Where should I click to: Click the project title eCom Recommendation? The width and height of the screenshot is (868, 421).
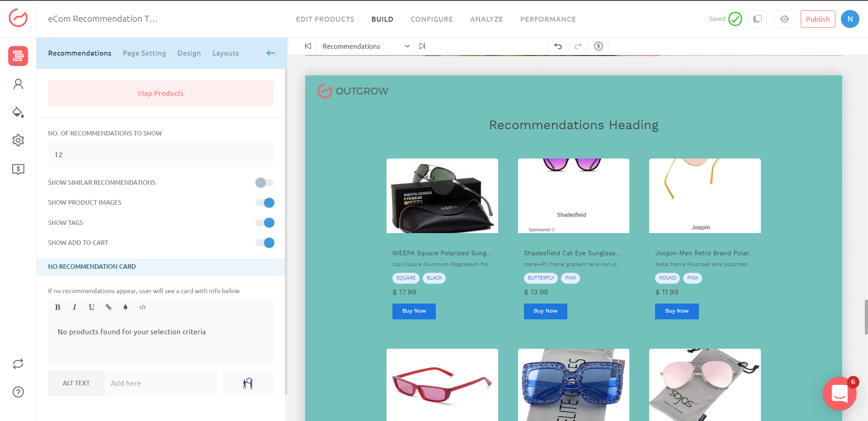coord(103,19)
